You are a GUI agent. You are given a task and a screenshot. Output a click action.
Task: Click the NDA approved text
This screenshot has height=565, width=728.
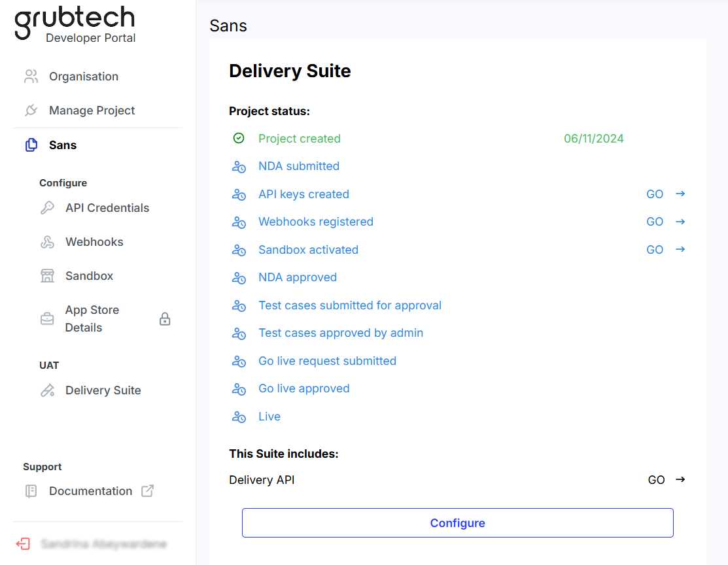(x=298, y=278)
